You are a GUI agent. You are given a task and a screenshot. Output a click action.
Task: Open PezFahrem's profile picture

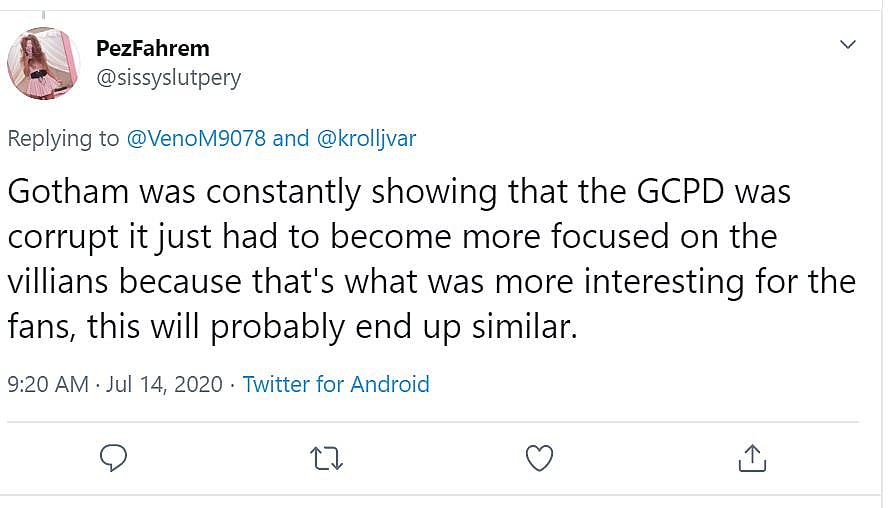[x=42, y=62]
